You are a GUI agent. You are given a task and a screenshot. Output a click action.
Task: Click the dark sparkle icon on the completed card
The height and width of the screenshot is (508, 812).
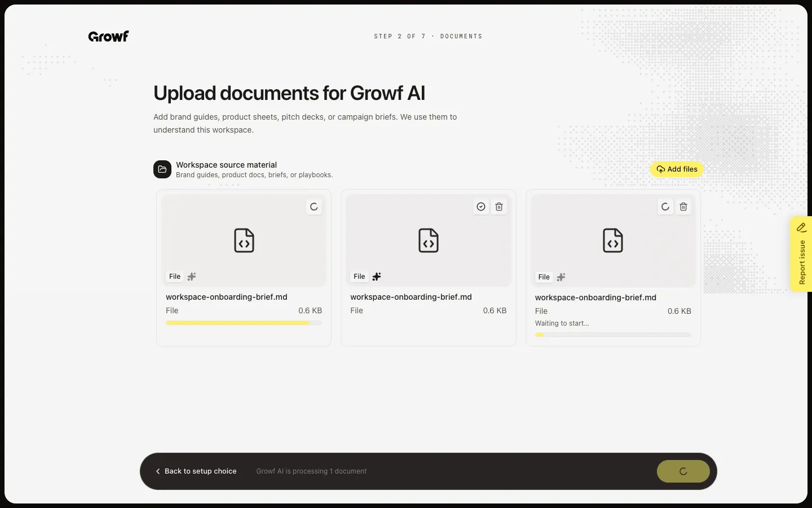[x=377, y=277]
